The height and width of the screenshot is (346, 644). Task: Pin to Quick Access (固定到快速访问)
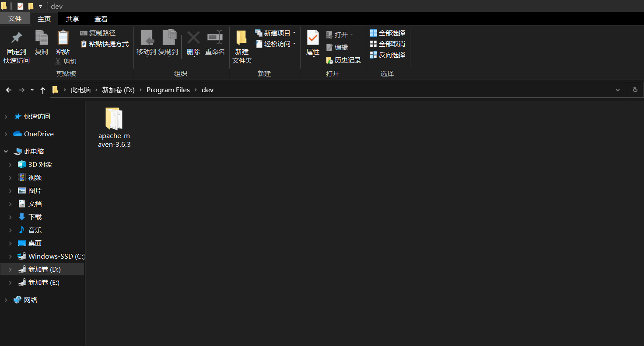[x=17, y=48]
